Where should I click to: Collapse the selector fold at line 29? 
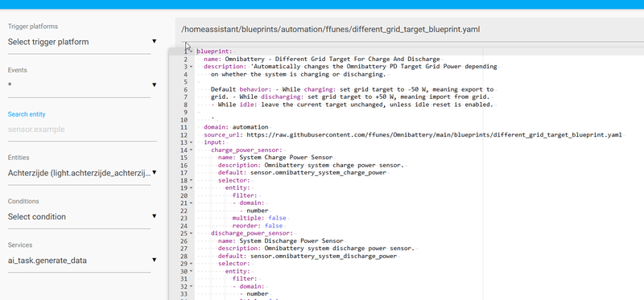192,264
